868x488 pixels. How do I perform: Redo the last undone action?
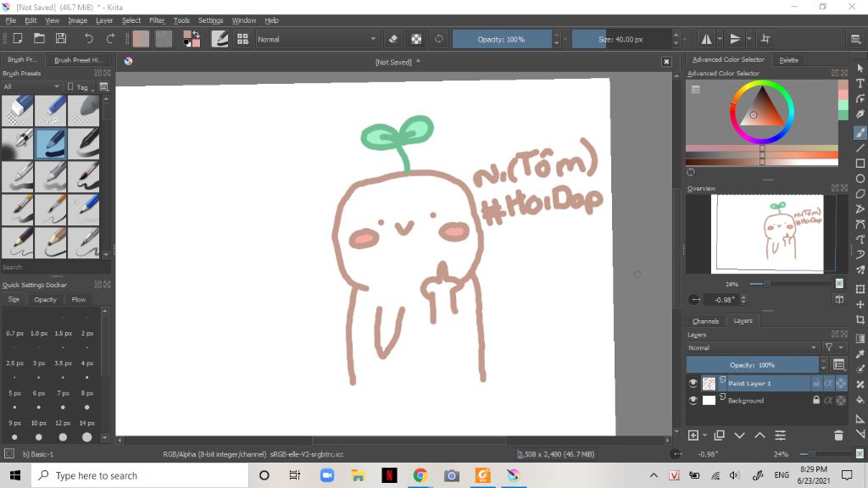110,39
